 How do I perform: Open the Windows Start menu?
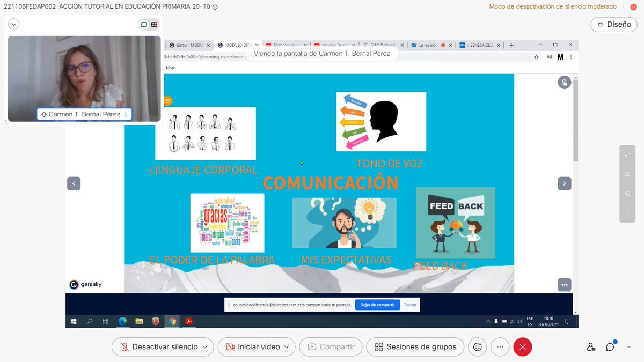pyautogui.click(x=74, y=322)
